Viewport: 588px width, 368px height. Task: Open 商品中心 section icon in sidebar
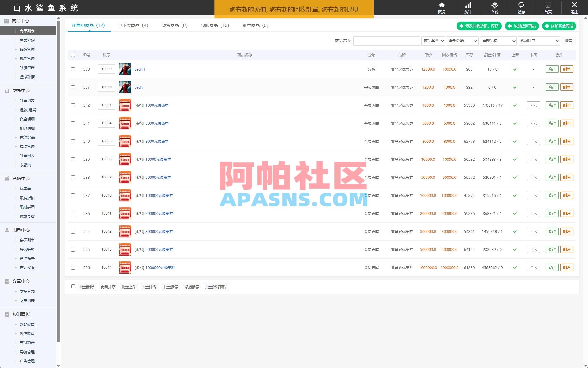[7, 21]
